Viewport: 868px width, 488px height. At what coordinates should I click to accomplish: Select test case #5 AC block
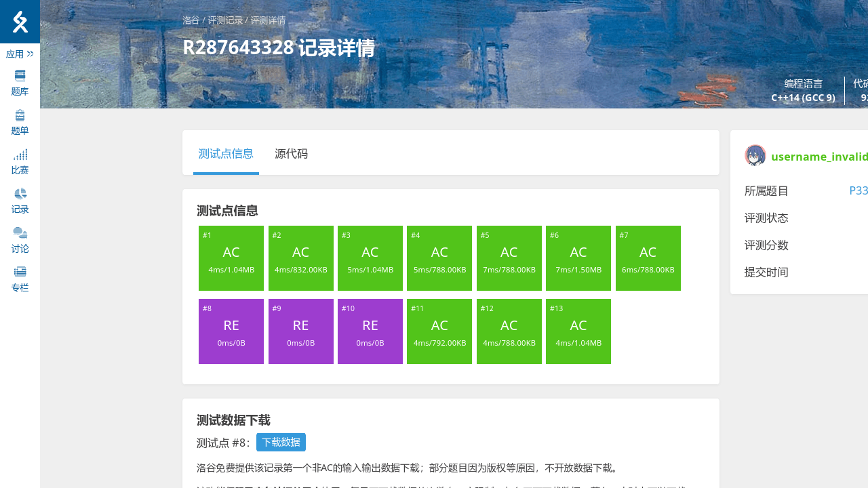coord(509,258)
